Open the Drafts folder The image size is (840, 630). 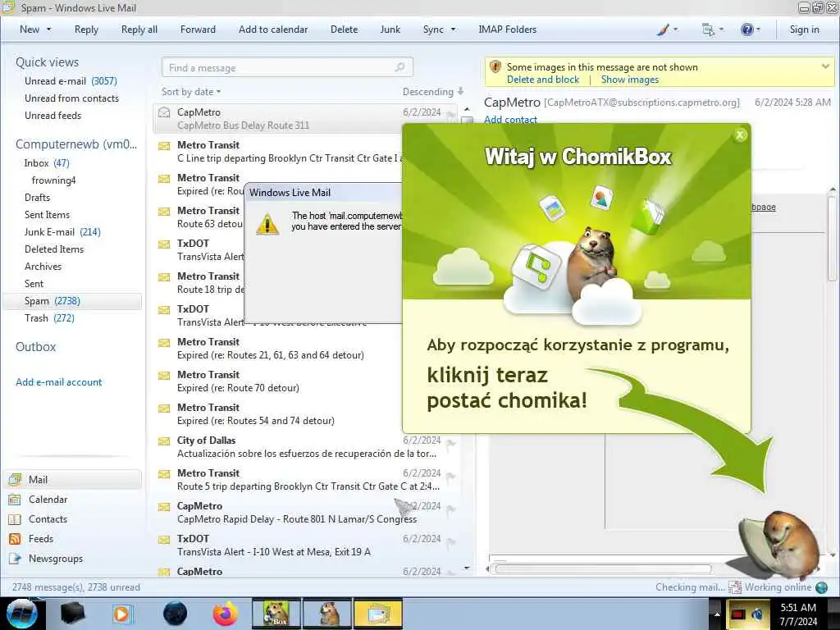[37, 197]
